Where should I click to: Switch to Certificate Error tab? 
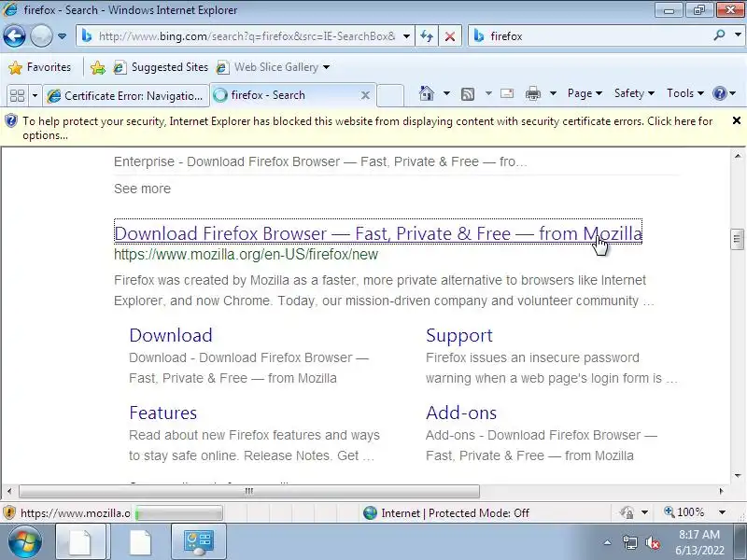[x=126, y=96]
